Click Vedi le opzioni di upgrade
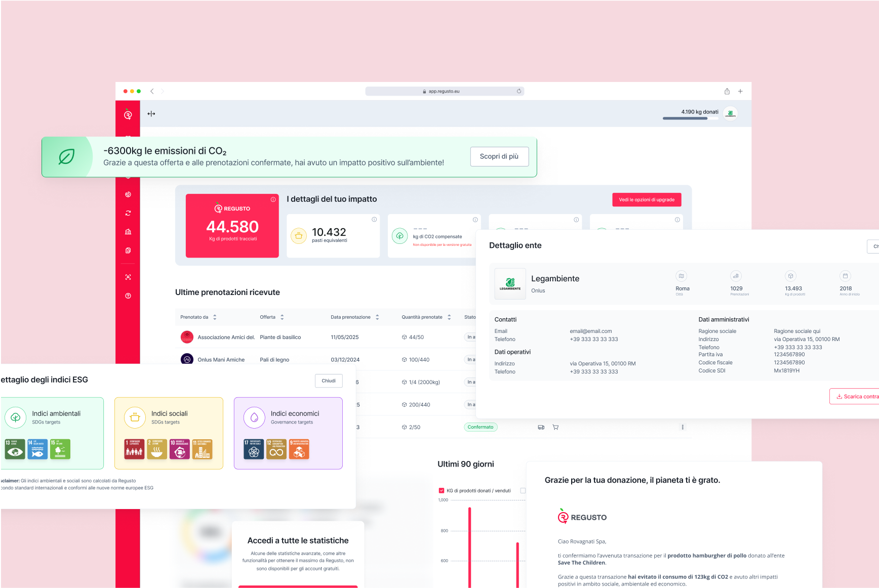Screen dimensions: 879x588 [x=647, y=199]
